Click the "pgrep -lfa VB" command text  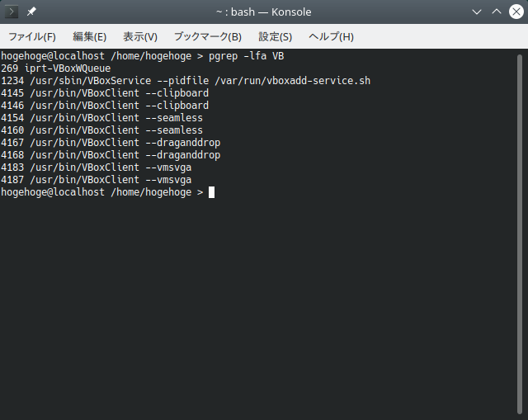click(247, 56)
